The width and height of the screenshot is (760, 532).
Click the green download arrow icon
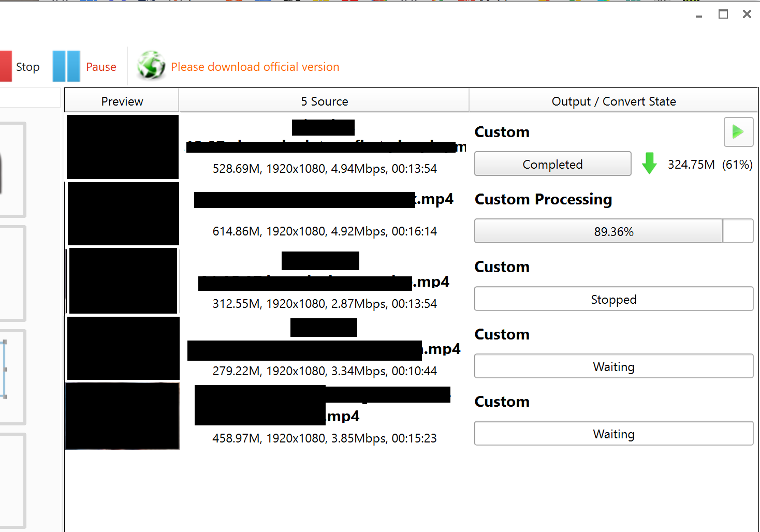649,164
